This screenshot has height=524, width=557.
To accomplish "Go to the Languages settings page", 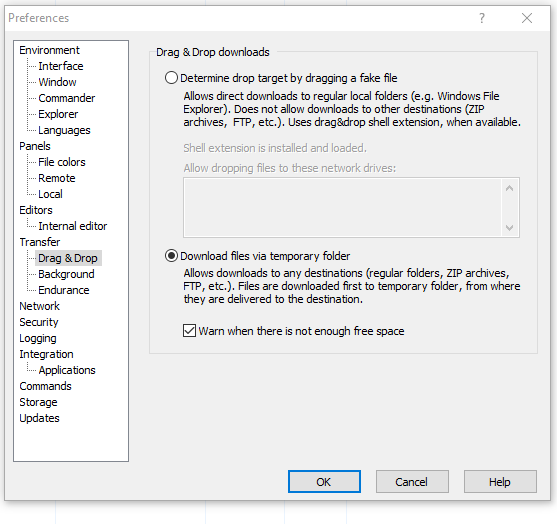I will pos(64,130).
